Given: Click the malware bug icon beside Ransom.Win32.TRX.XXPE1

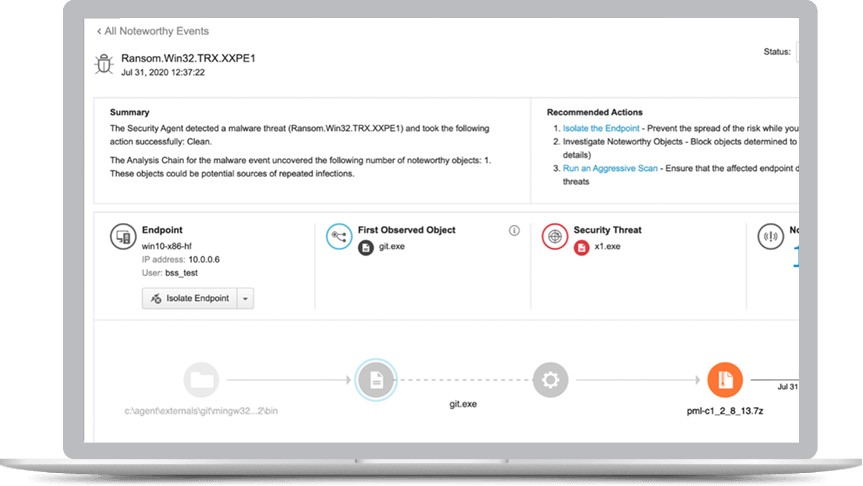Looking at the screenshot, I should (103, 64).
